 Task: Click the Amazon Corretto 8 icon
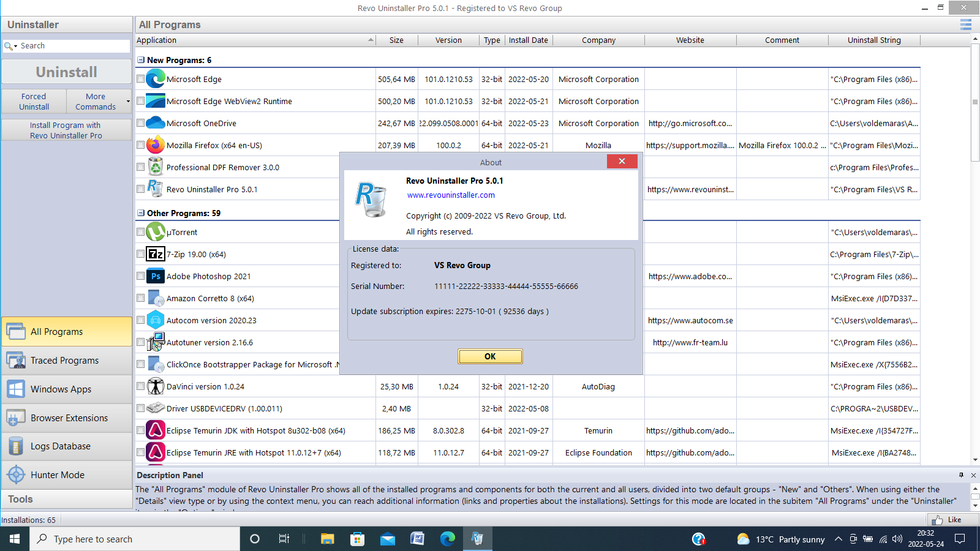[156, 298]
